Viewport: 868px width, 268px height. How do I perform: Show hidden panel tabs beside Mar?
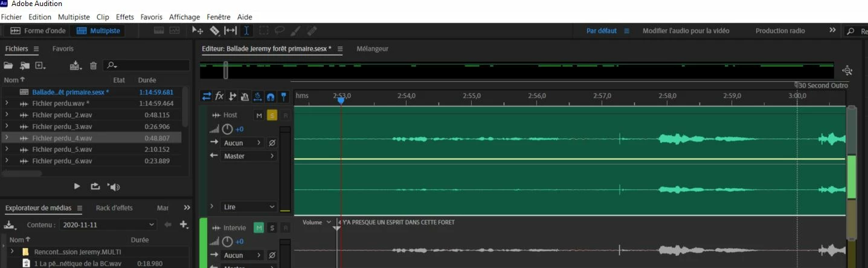coord(187,208)
